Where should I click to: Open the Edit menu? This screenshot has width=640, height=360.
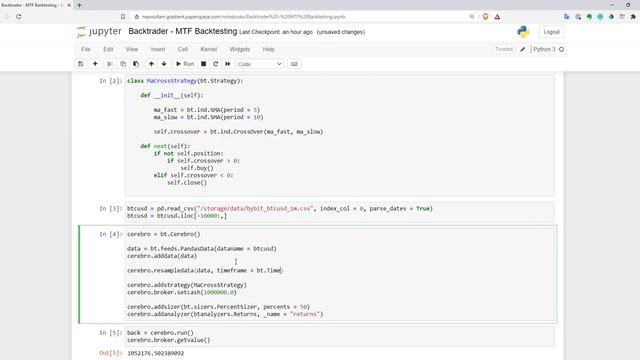pyautogui.click(x=108, y=49)
